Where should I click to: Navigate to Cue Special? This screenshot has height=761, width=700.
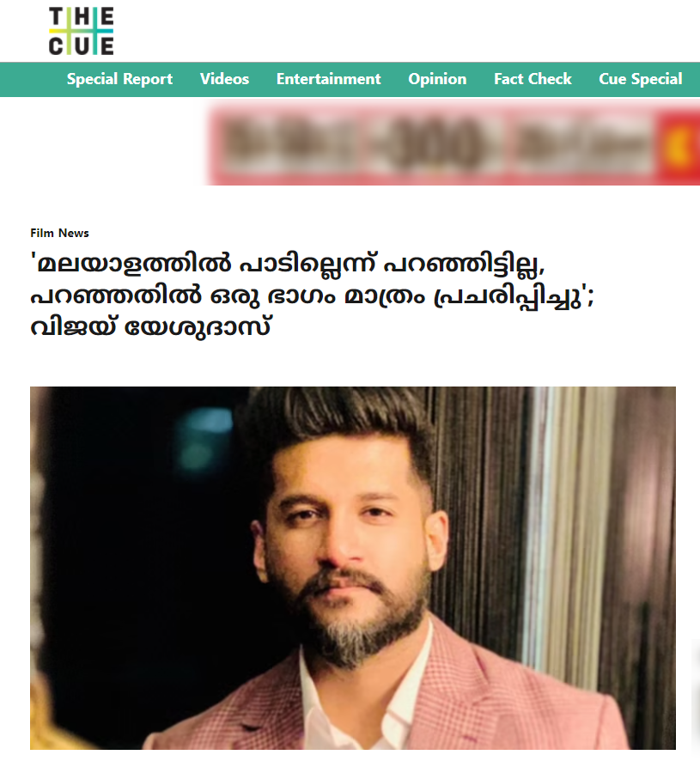(x=640, y=79)
